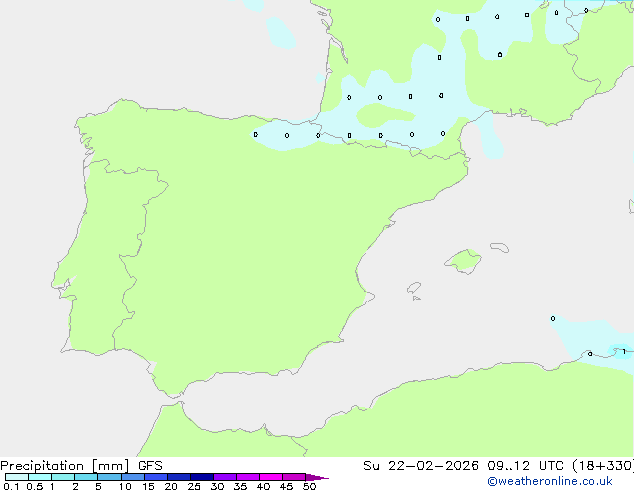
Task: Click the 30–35 mm legend swatch
Action: point(225,477)
